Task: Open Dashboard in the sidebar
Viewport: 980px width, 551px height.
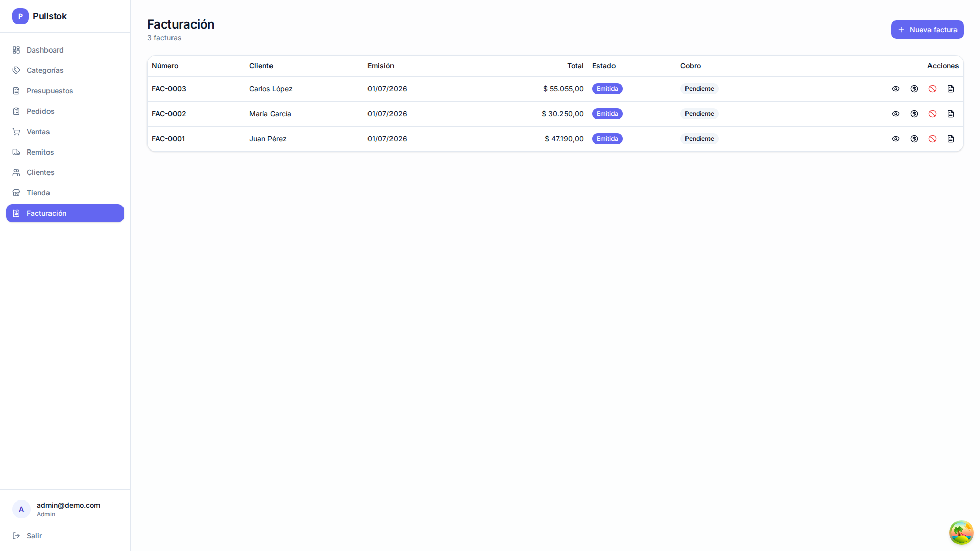Action: [65, 50]
